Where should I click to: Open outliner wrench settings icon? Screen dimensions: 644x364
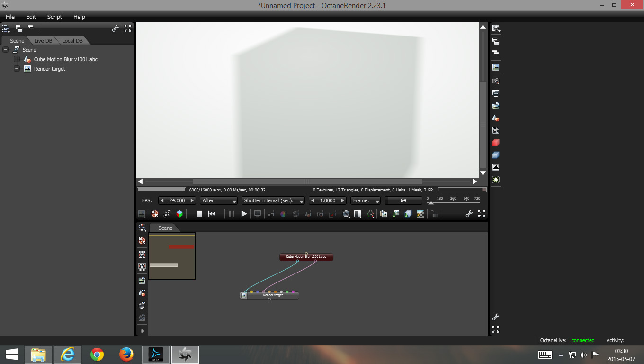click(115, 28)
